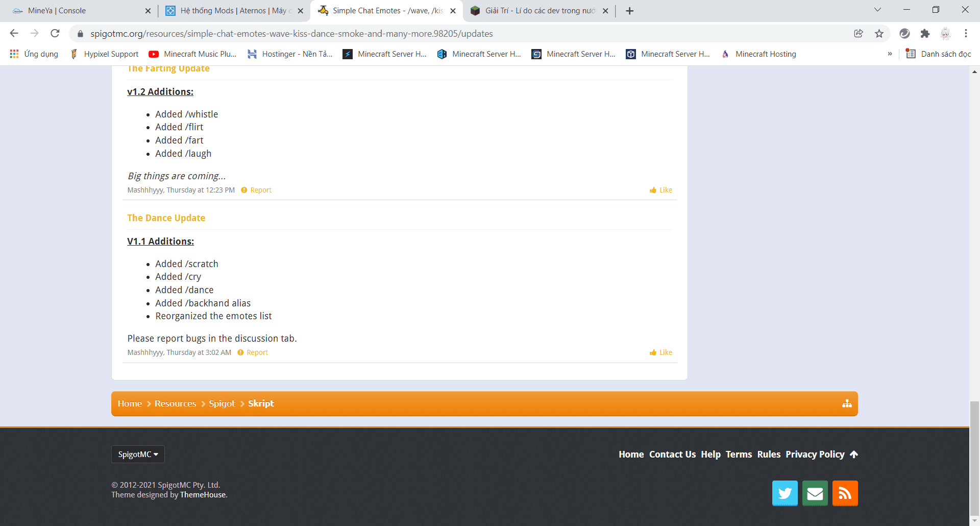980x526 pixels.
Task: Open the sitemap icon in breadcrumb bar
Action: click(847, 403)
